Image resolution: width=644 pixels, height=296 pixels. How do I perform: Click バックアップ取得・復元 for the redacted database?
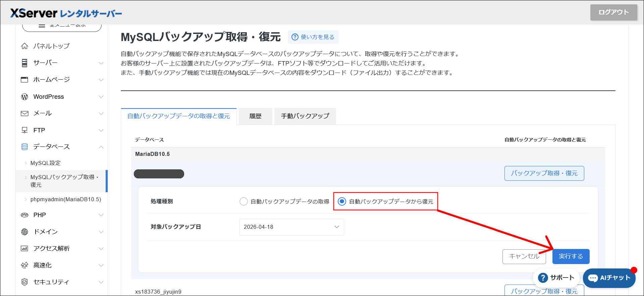point(544,173)
